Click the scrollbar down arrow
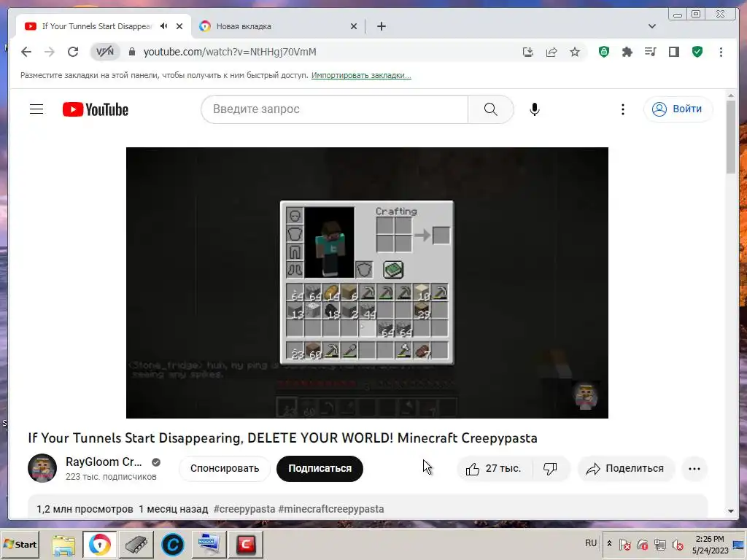The image size is (747, 560). [731, 511]
